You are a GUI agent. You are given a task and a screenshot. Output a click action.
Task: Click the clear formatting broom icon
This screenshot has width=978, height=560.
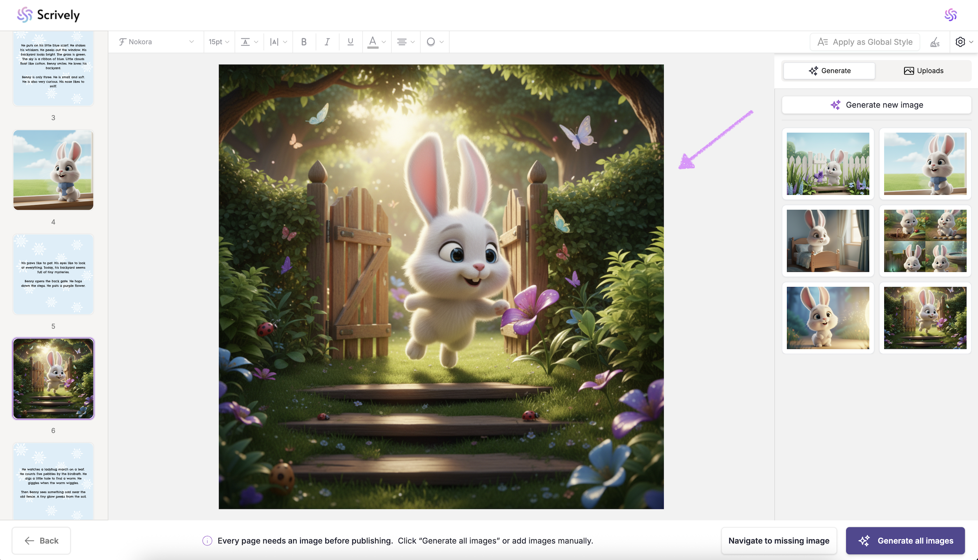pos(935,42)
